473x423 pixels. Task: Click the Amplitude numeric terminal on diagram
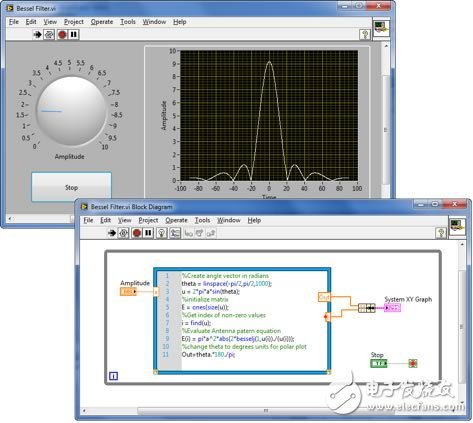coord(128,292)
